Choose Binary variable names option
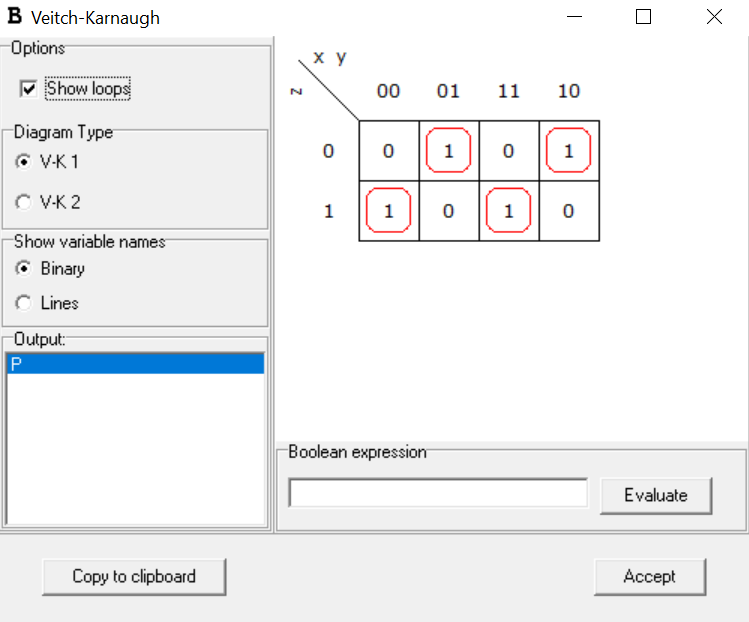749x622 pixels. pos(24,269)
